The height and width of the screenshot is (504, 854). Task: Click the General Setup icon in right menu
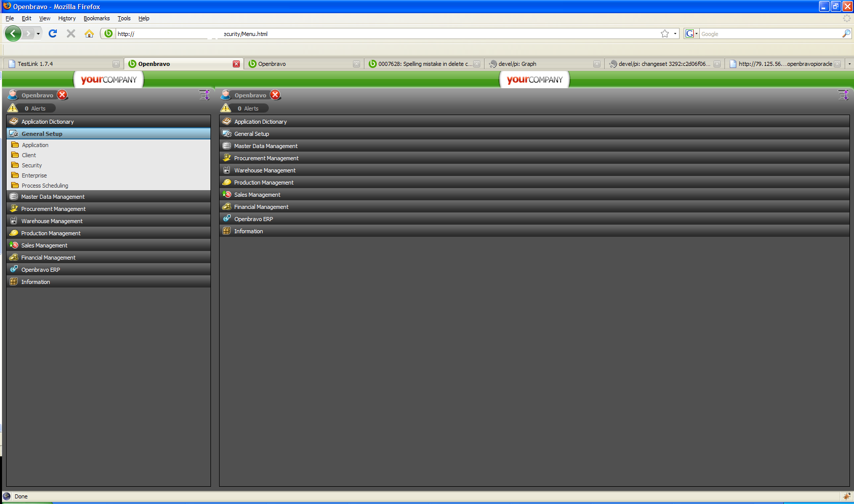[227, 133]
